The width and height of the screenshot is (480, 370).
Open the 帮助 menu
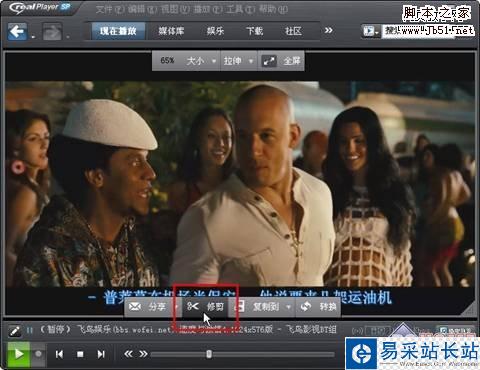click(273, 9)
